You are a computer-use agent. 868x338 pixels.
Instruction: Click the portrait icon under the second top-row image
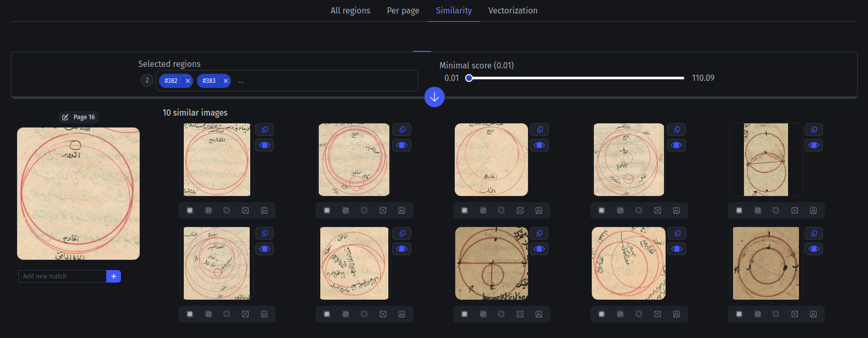pos(401,210)
